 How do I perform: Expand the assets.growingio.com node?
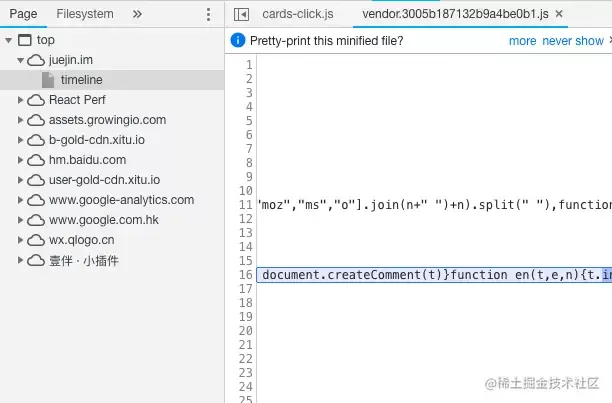click(20, 120)
